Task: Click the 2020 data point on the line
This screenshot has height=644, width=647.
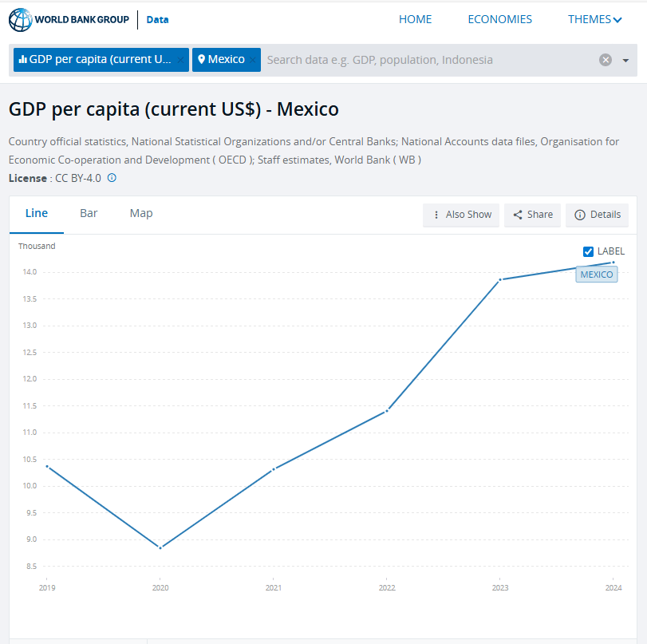Action: point(160,547)
